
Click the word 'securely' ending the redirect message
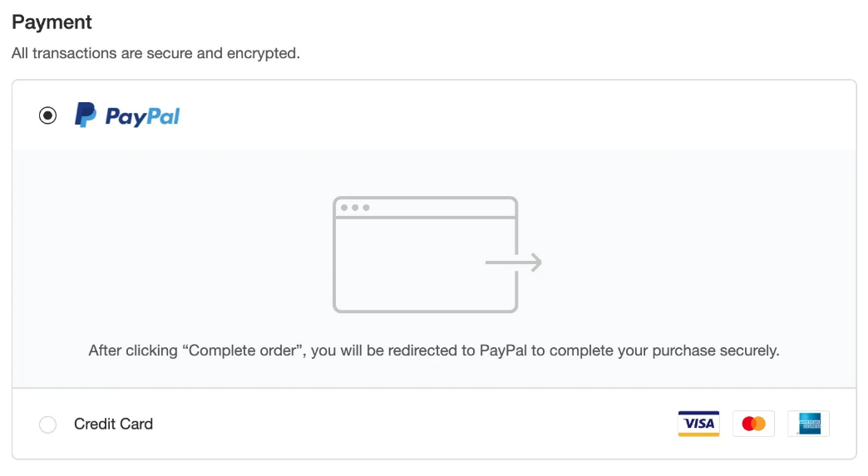click(750, 351)
